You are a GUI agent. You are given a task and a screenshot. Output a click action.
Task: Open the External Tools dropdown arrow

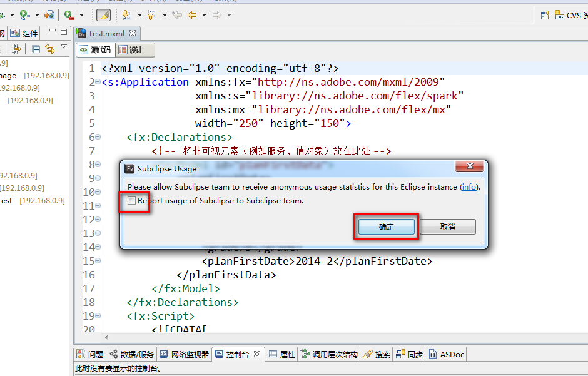click(81, 15)
